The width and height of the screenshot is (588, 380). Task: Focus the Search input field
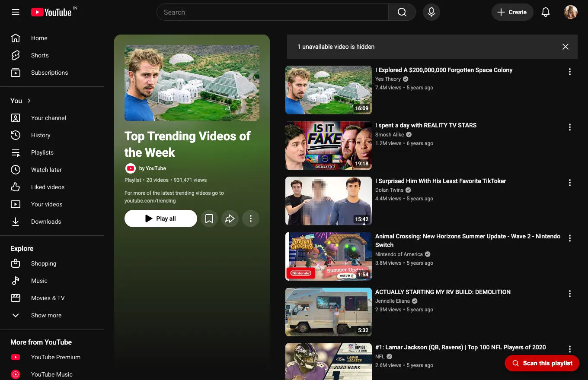point(272,12)
